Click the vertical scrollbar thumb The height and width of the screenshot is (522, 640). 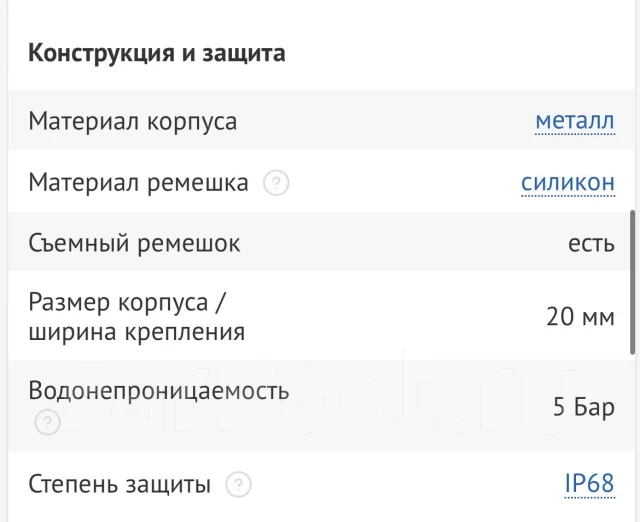tap(633, 282)
